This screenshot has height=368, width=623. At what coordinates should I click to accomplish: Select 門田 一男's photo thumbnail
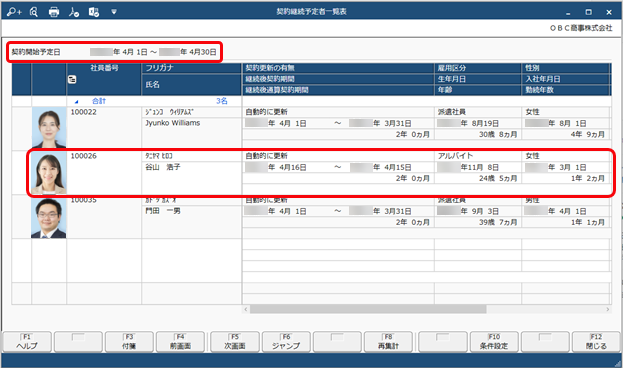(49, 217)
